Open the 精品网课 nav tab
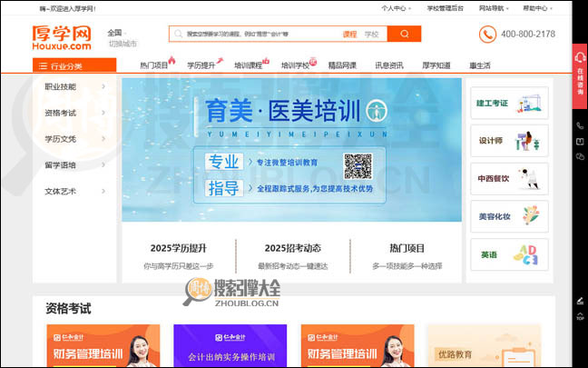 coord(342,65)
